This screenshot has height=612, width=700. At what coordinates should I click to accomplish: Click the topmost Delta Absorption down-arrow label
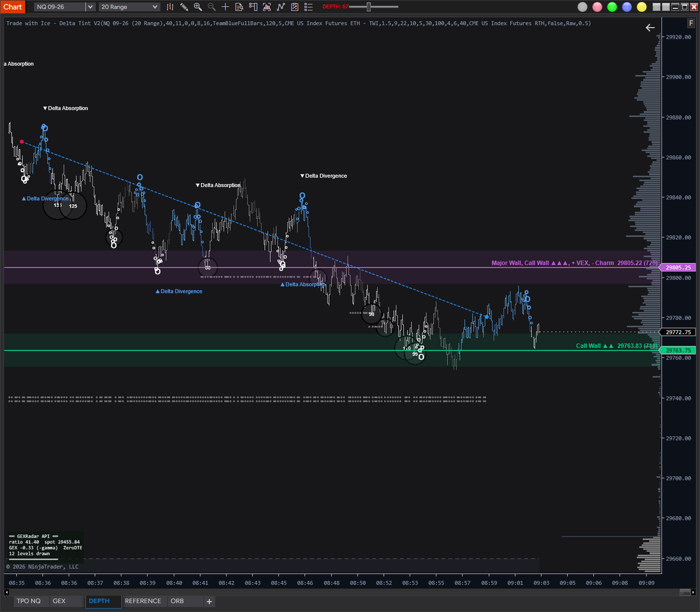pyautogui.click(x=66, y=109)
